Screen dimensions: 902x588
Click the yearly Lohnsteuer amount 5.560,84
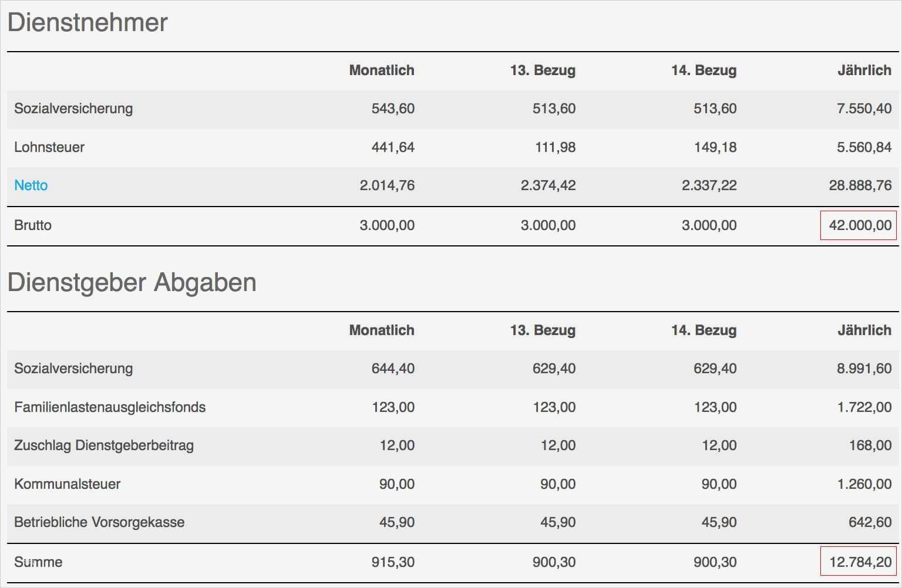click(x=864, y=147)
